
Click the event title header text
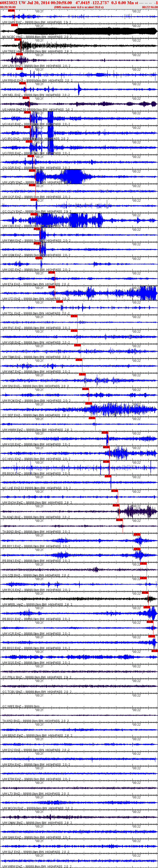[x=79, y=2]
